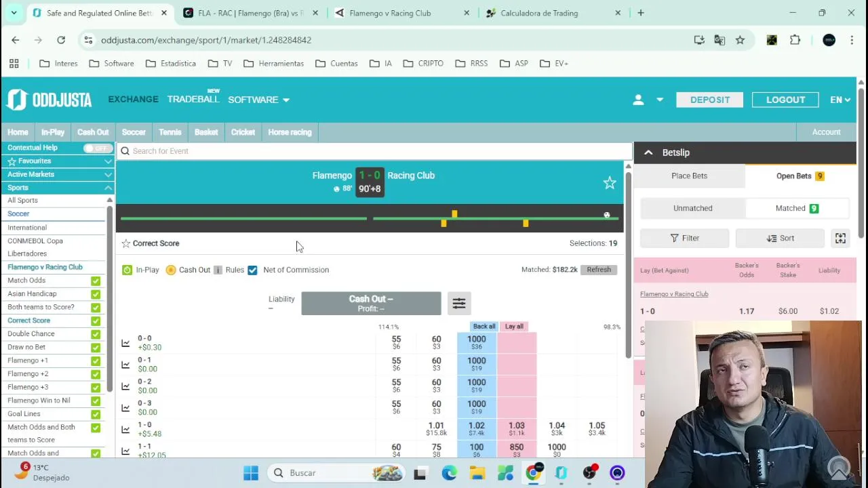Click the Cash Out info icon

click(x=218, y=270)
